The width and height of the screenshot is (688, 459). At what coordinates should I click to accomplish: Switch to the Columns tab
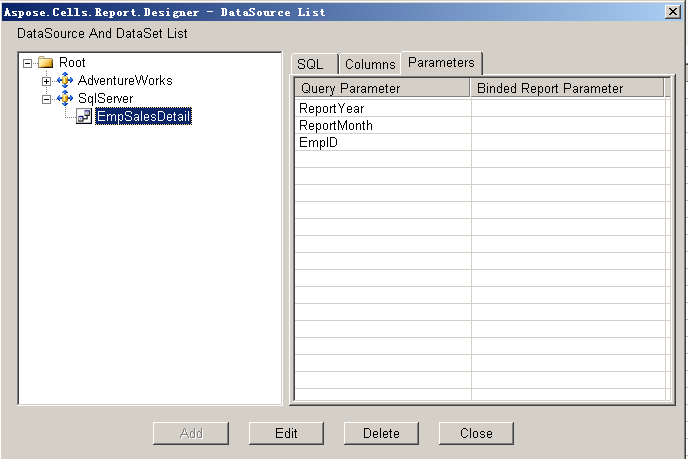370,65
